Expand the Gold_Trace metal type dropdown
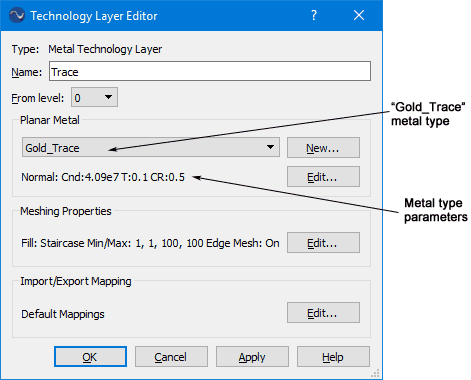471x380 pixels. click(x=151, y=147)
